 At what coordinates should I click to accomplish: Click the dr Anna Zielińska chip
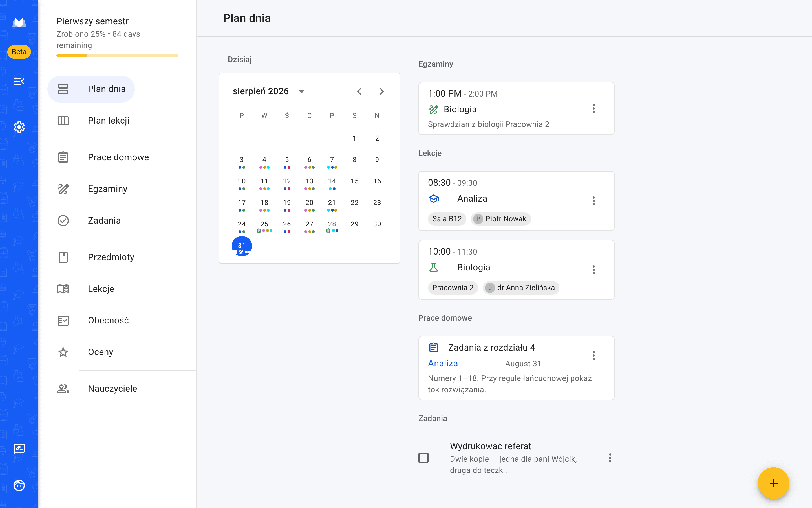coord(521,288)
